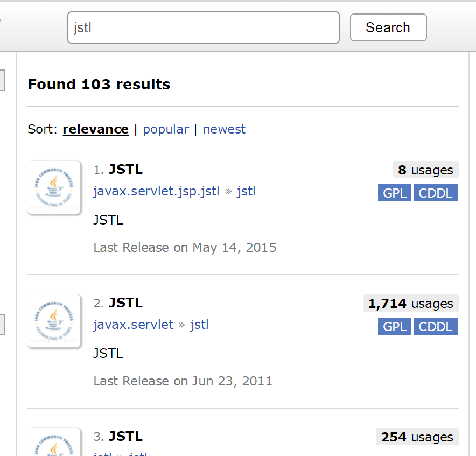Image resolution: width=476 pixels, height=456 pixels.
Task: Sort results by newest
Action: point(224,129)
